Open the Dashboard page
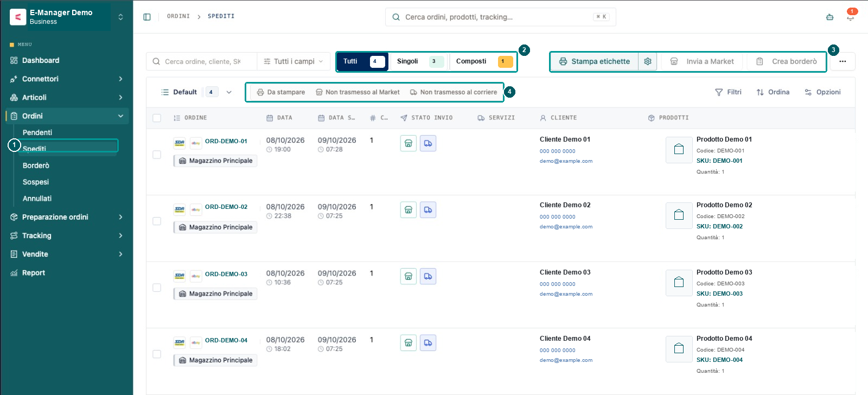 [x=67, y=60]
